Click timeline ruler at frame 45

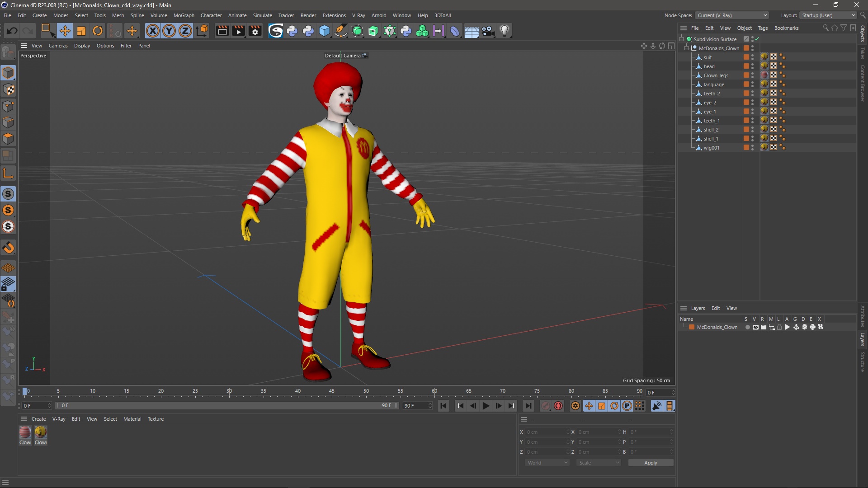point(332,391)
